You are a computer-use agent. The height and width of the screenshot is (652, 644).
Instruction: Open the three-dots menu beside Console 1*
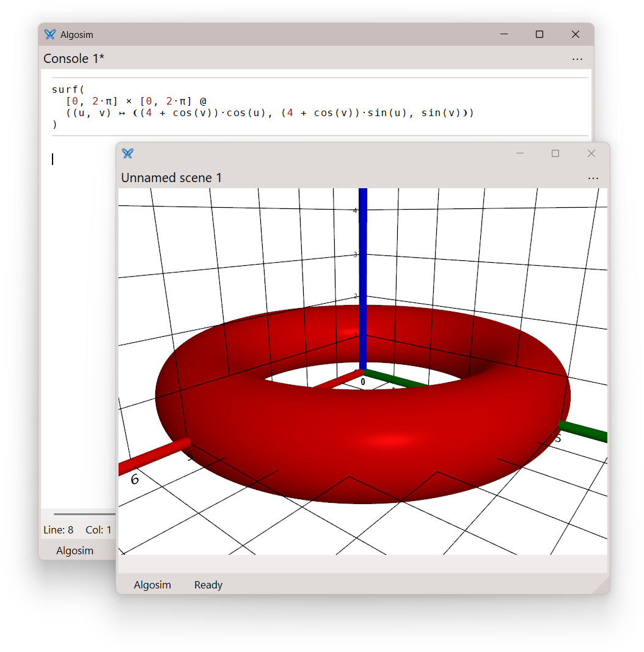(x=577, y=59)
